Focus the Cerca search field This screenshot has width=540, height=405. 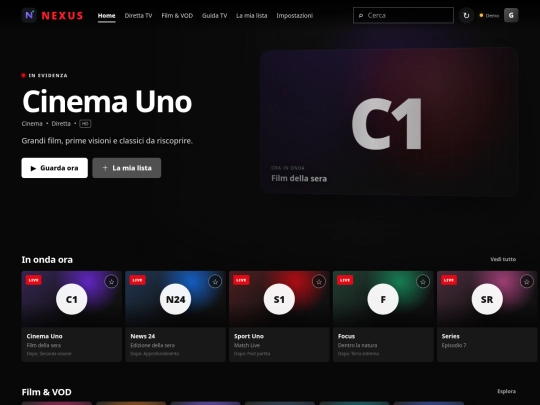pyautogui.click(x=403, y=15)
